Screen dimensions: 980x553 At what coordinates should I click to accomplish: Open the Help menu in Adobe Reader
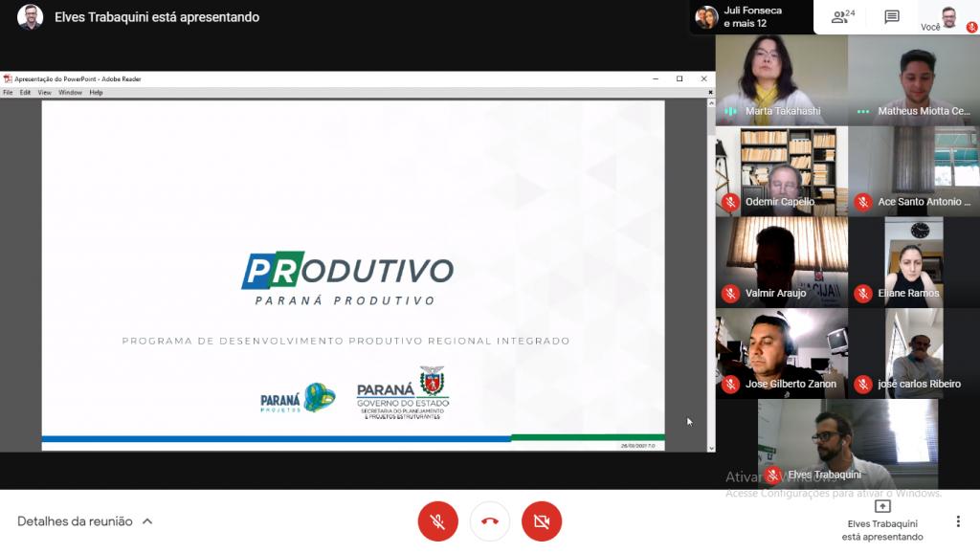(x=96, y=93)
